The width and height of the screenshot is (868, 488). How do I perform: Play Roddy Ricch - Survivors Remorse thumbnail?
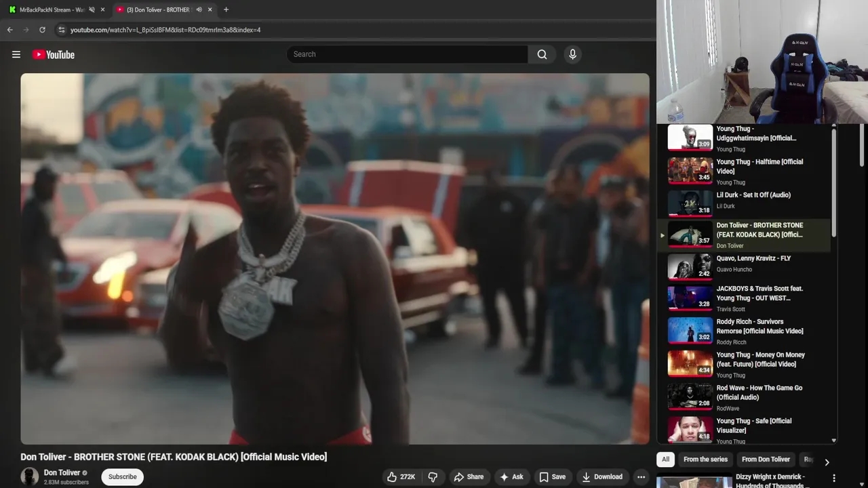point(690,331)
